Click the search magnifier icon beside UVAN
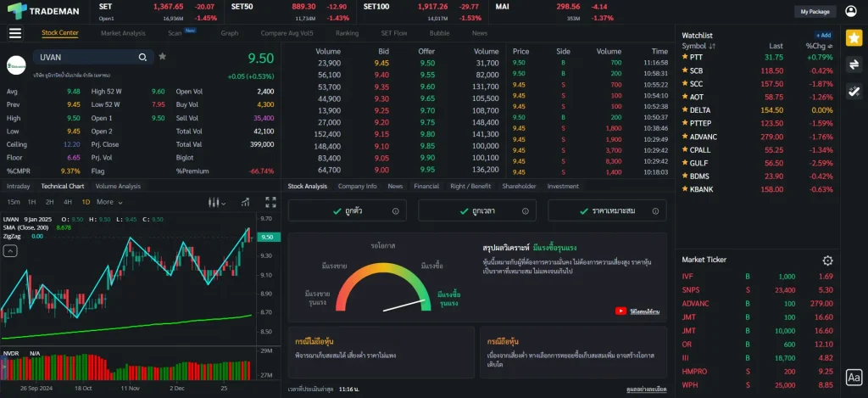Image resolution: width=868 pixels, height=398 pixels. 142,57
